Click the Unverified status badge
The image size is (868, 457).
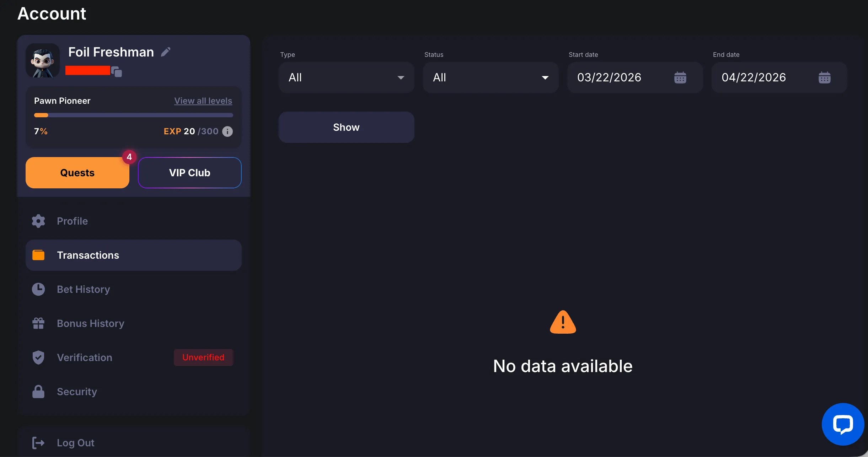pyautogui.click(x=203, y=357)
